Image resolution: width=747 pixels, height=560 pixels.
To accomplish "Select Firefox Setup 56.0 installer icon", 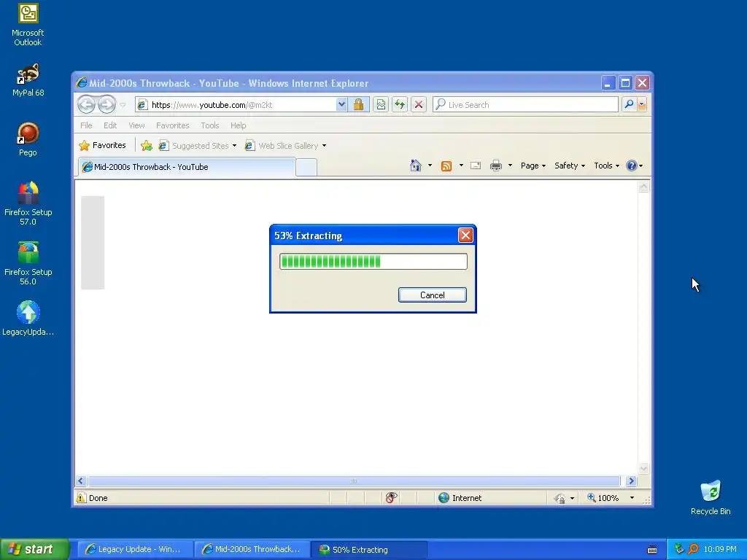I will click(x=28, y=263).
